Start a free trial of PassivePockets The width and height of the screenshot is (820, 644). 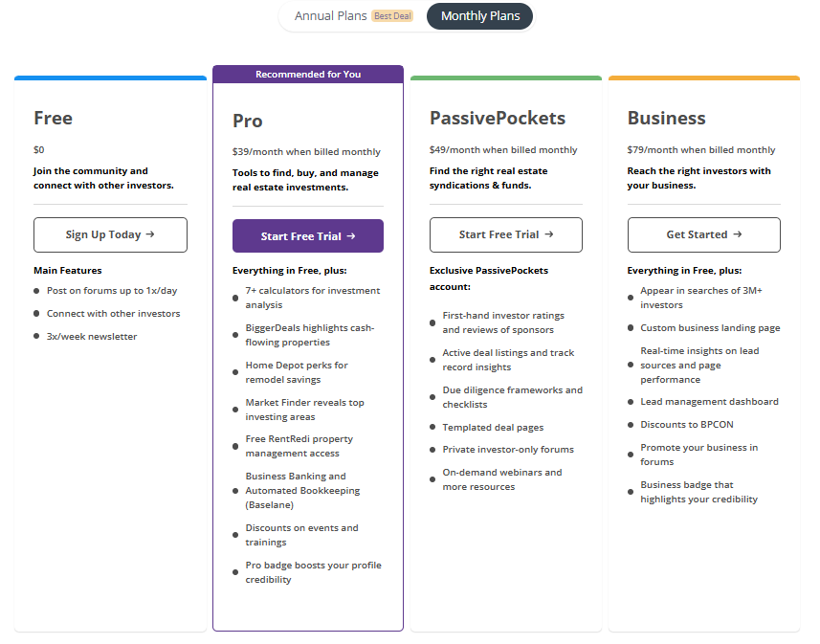pyautogui.click(x=505, y=234)
